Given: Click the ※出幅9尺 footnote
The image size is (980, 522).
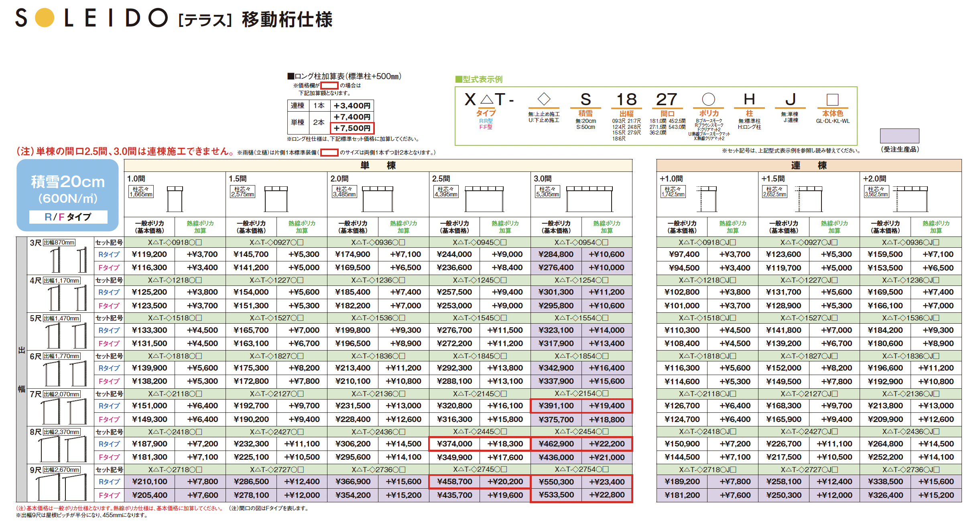Looking at the screenshot, I should click(x=82, y=515).
